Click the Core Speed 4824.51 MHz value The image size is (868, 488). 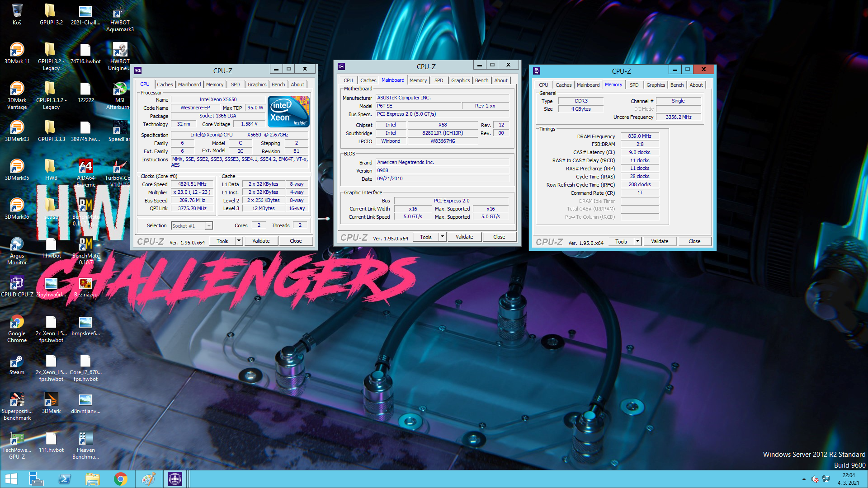[x=192, y=184]
